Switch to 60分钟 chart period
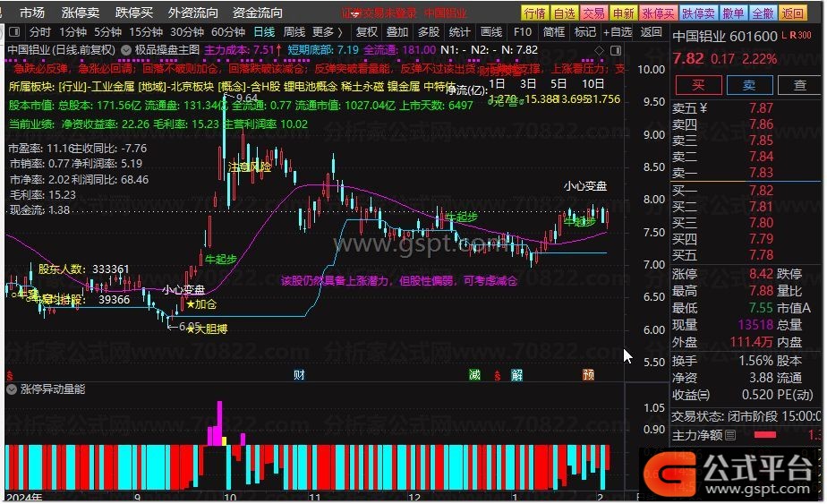 tap(228, 32)
